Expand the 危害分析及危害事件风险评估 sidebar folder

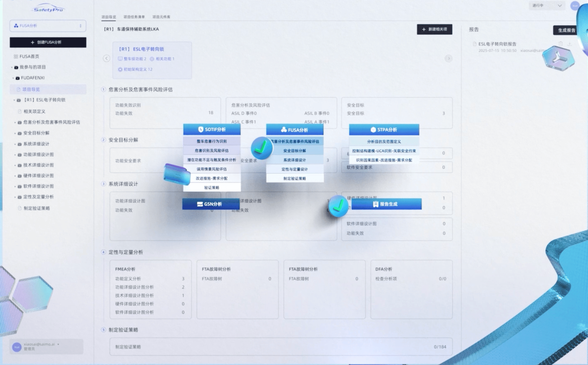15,122
